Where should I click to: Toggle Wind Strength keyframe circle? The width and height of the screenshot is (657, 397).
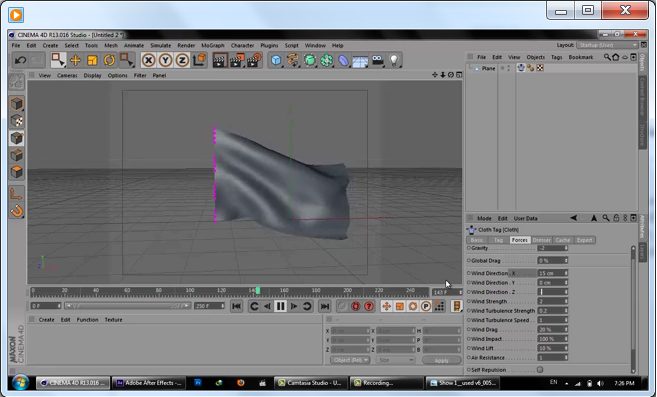tap(469, 301)
